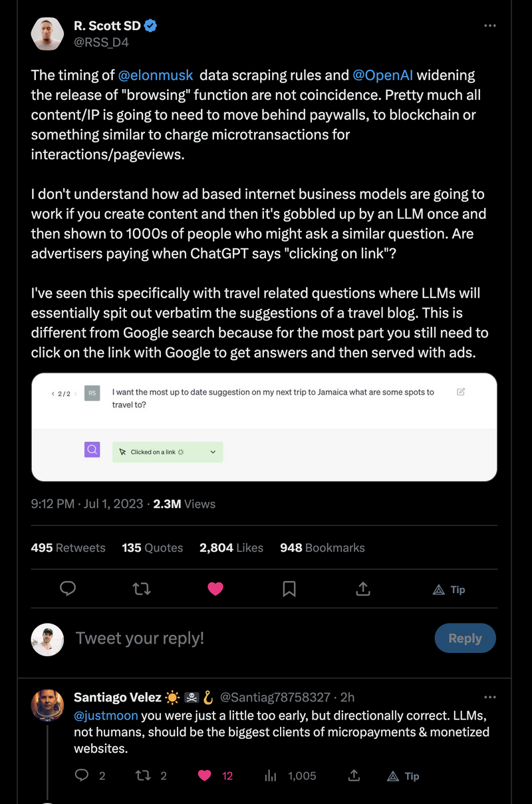Bookmark the main tweet
This screenshot has width=532, height=804.
tap(289, 589)
